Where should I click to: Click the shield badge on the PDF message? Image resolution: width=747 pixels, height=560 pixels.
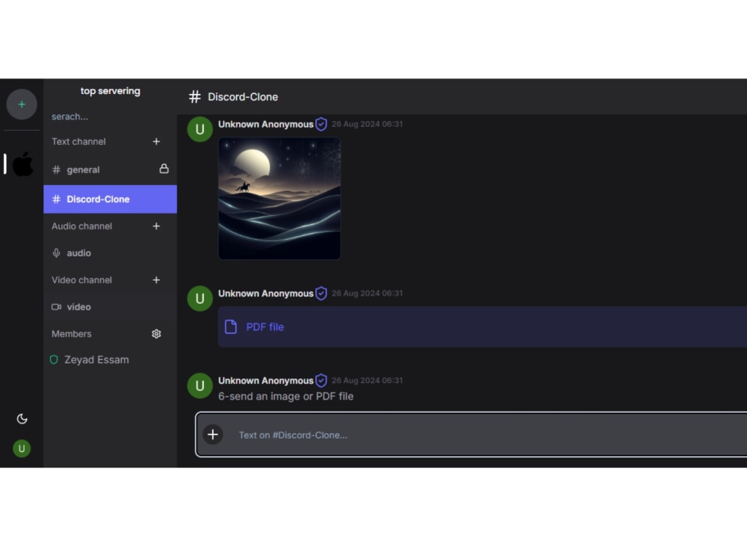[321, 293]
